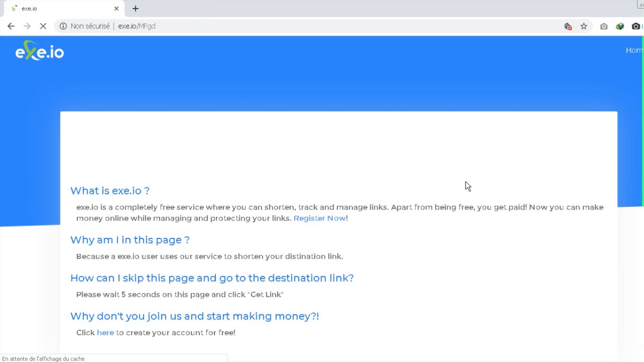The height and width of the screenshot is (362, 644).
Task: Click the 'Because a exe.io user uses' sentence
Action: [209, 256]
